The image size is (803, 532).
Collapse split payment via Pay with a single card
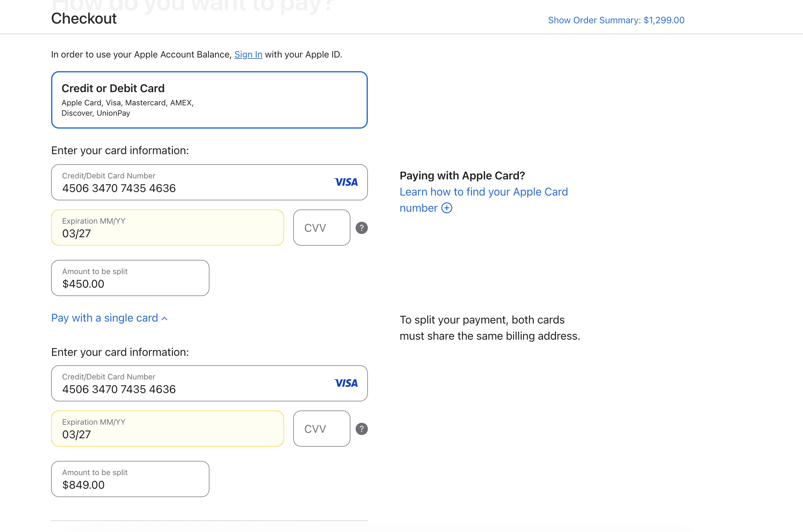coord(104,318)
